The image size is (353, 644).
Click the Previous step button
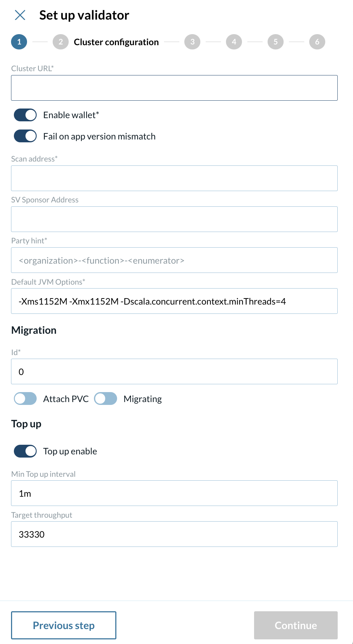point(64,625)
